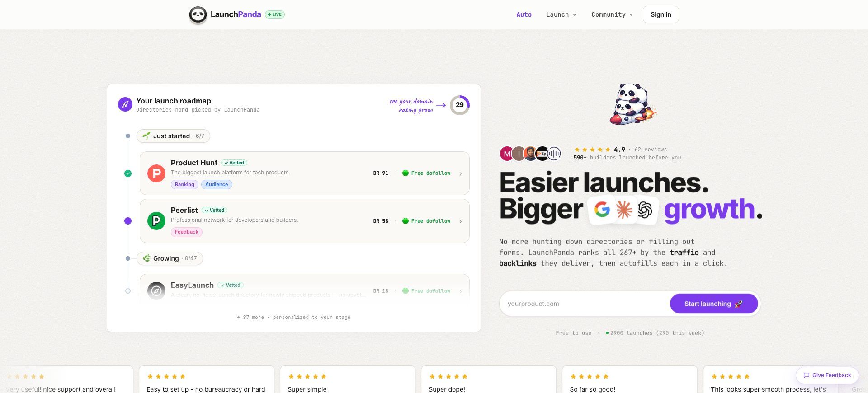Click the 'EasyLaunch' directory title

tap(192, 285)
